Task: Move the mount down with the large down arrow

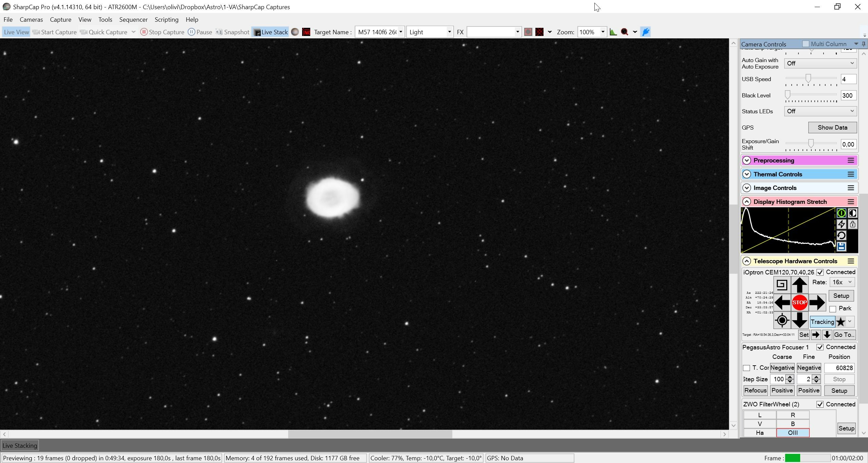Action: [x=800, y=320]
